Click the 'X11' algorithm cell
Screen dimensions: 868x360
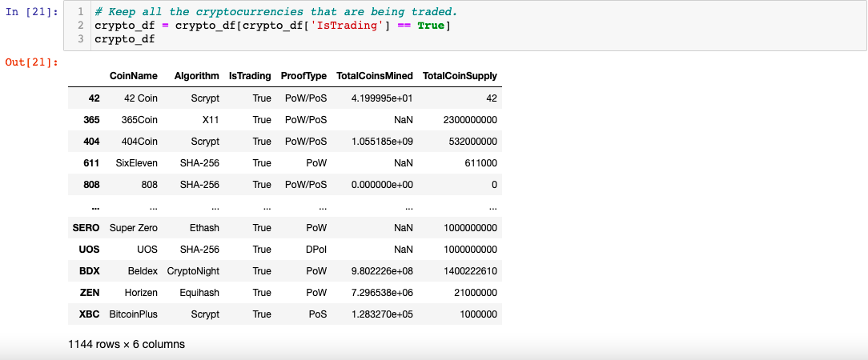coord(211,119)
